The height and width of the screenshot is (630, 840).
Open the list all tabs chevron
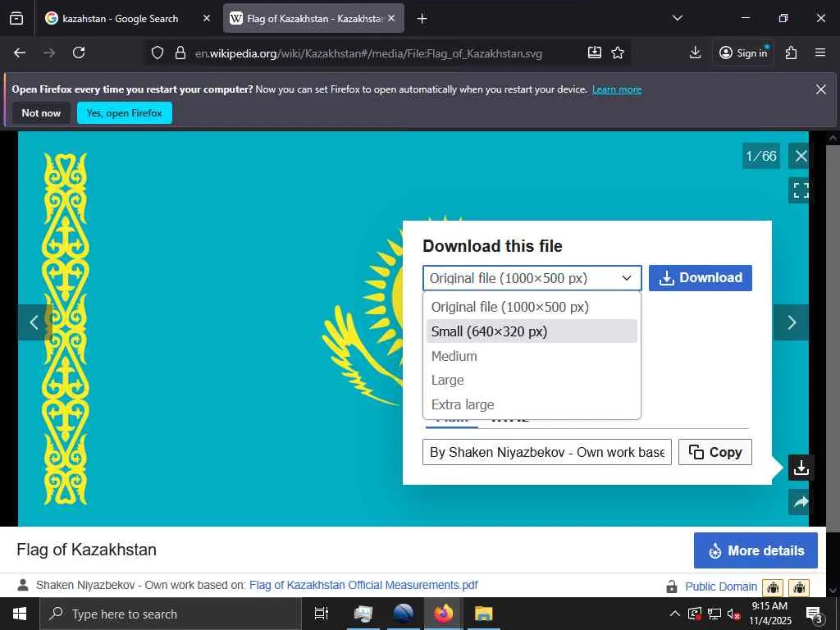coord(677,18)
